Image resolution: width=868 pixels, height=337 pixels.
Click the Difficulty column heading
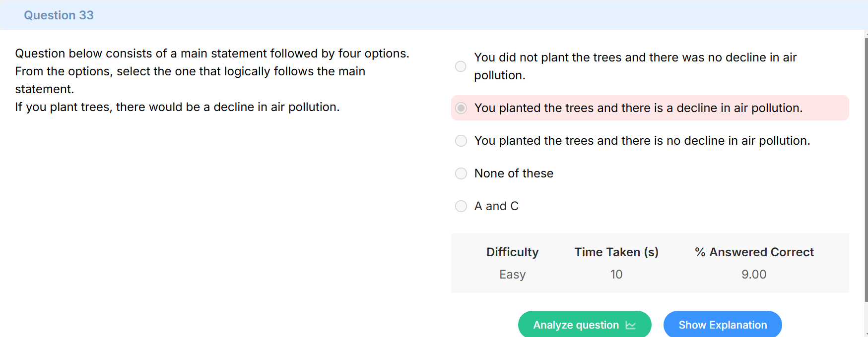pos(512,252)
